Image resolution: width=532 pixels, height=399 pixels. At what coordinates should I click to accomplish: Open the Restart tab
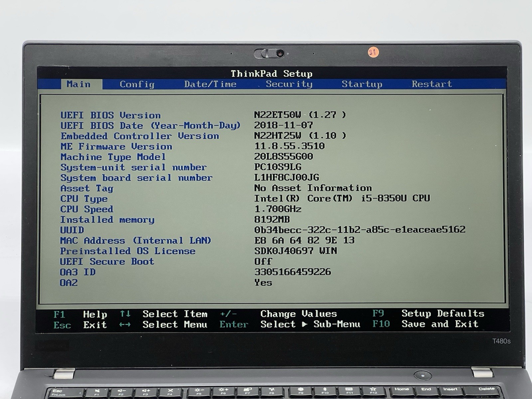pyautogui.click(x=432, y=84)
